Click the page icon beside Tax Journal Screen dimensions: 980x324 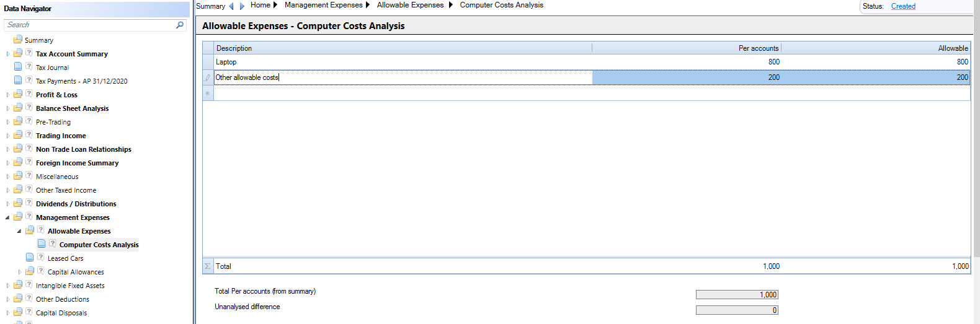[18, 67]
